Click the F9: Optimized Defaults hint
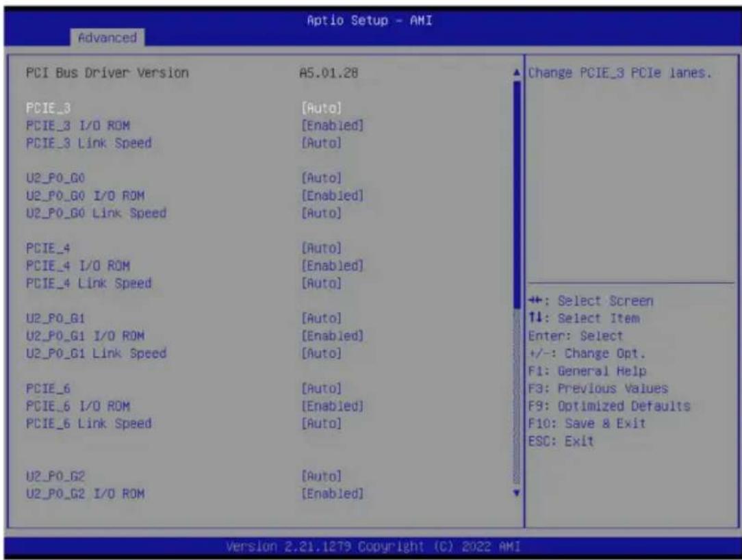 [609, 406]
